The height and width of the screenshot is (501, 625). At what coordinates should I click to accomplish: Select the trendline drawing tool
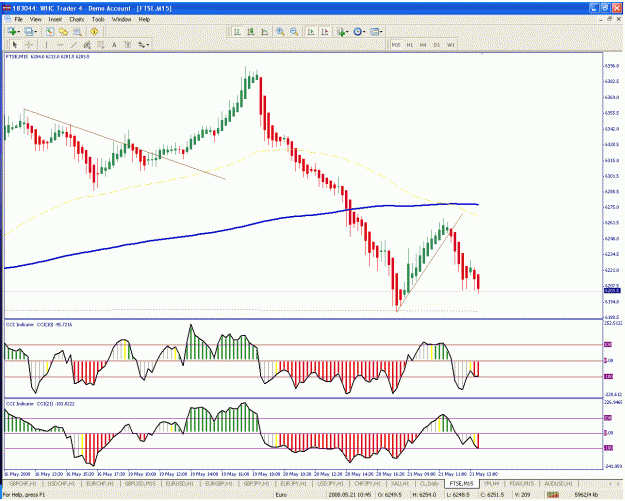74,45
